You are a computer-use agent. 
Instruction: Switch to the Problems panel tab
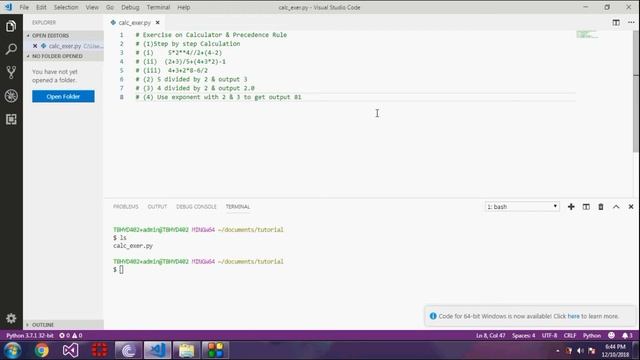point(126,207)
